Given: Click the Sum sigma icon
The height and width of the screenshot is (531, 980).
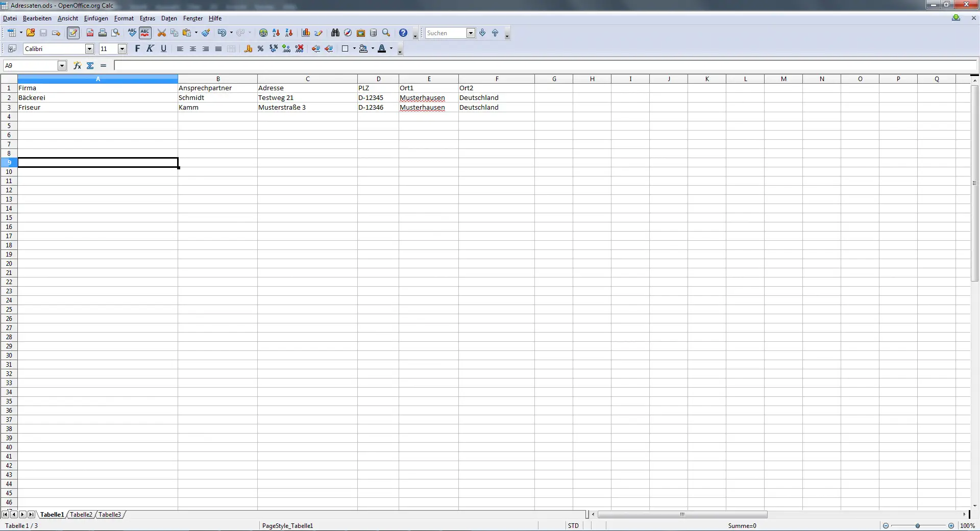Looking at the screenshot, I should 90,66.
